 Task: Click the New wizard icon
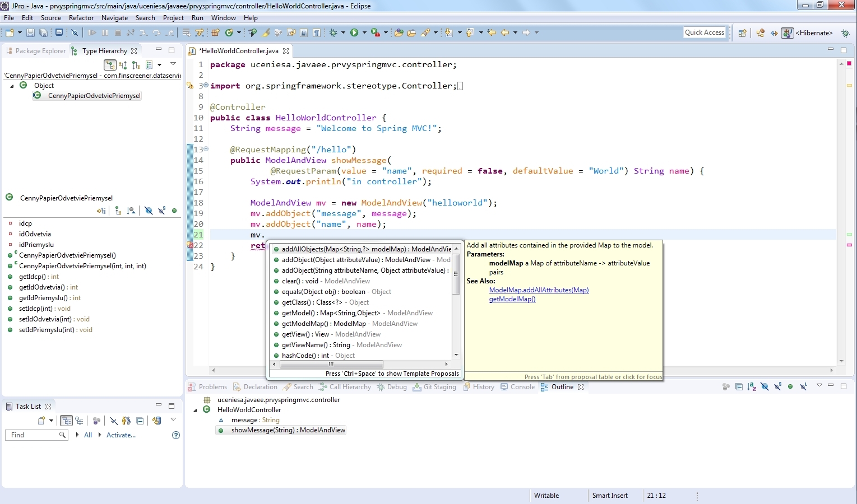point(10,32)
